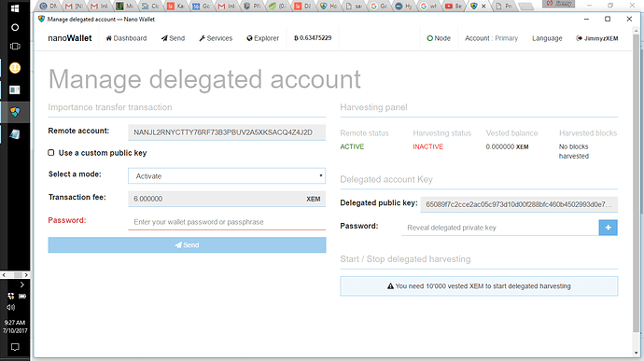This screenshot has height=361, width=644.
Task: Switch to the YouTube browser tab
Action: (x=453, y=6)
